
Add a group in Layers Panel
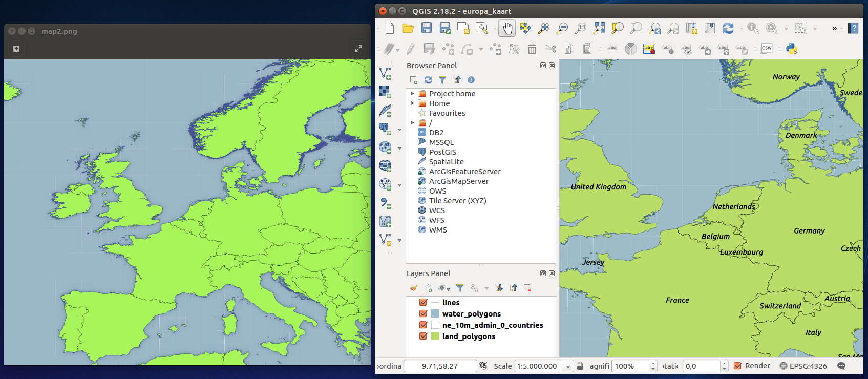coord(428,288)
